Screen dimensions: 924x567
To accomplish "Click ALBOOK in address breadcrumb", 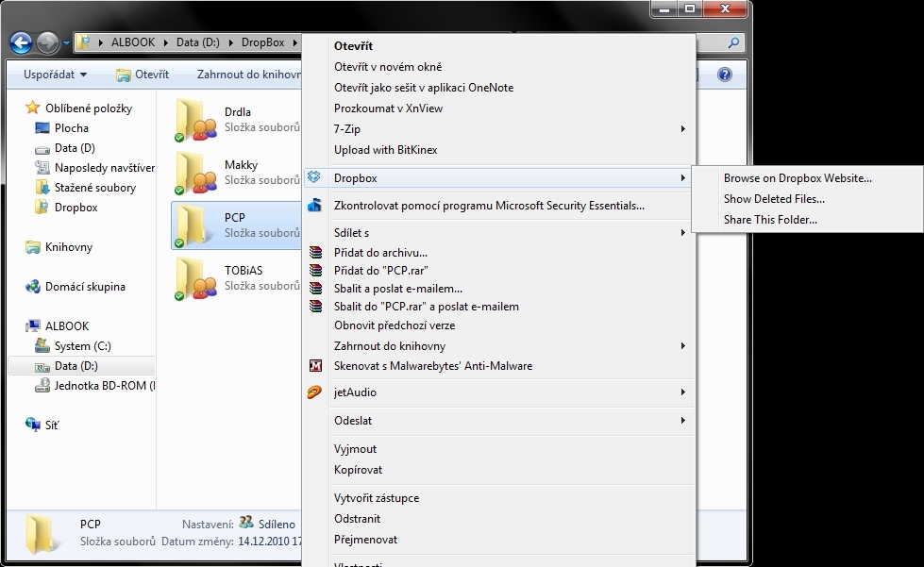I will pyautogui.click(x=133, y=42).
